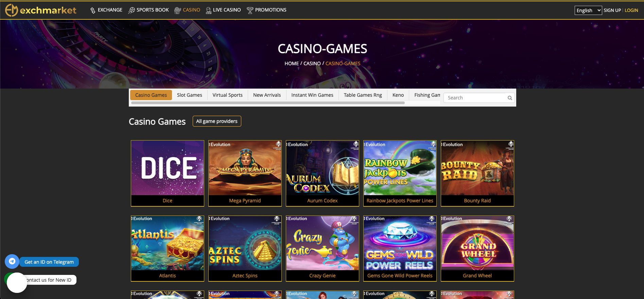Image resolution: width=644 pixels, height=299 pixels.
Task: Click the exchmarket logo icon
Action: coord(11,10)
